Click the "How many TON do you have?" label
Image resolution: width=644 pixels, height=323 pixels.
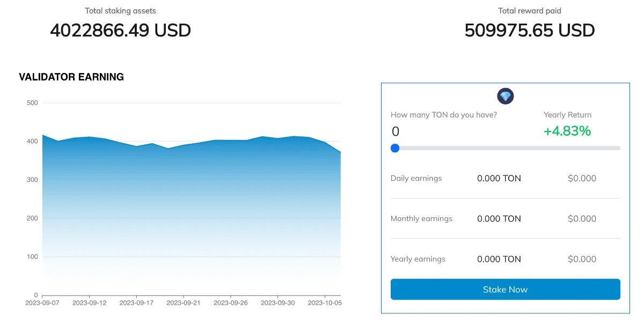click(x=444, y=115)
